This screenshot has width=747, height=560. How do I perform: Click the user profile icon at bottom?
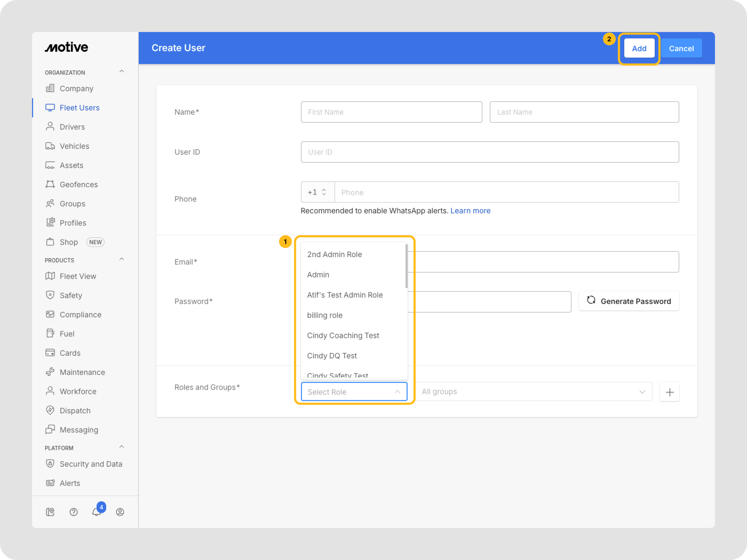pyautogui.click(x=120, y=512)
